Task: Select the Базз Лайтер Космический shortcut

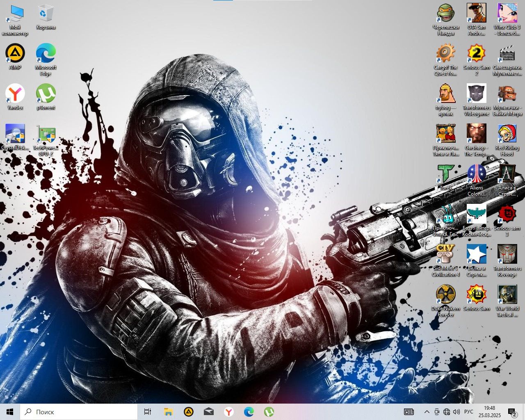Action: point(476,221)
